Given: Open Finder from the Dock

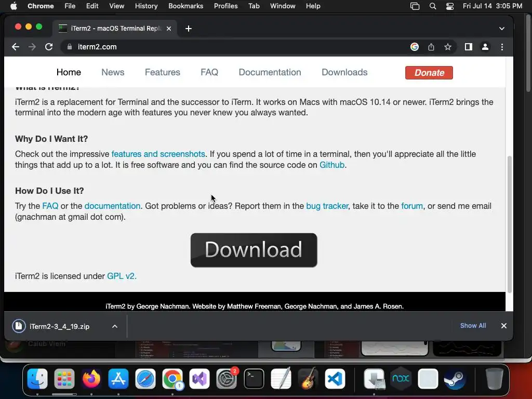Looking at the screenshot, I should (37, 379).
